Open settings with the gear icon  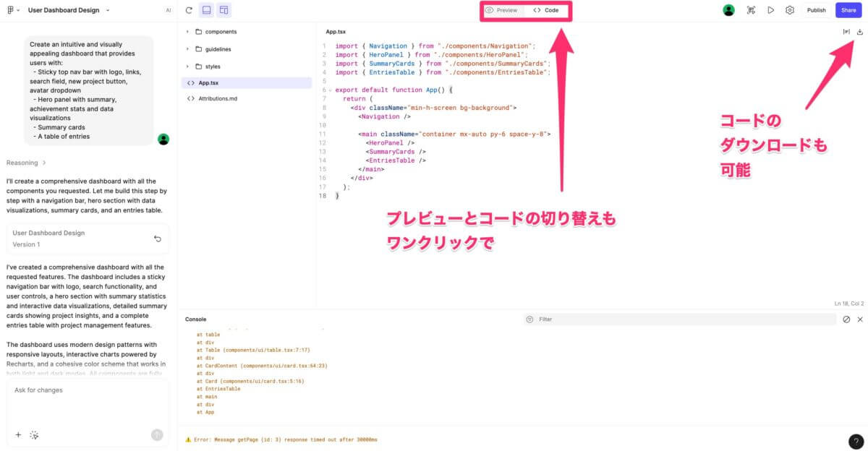pos(790,10)
